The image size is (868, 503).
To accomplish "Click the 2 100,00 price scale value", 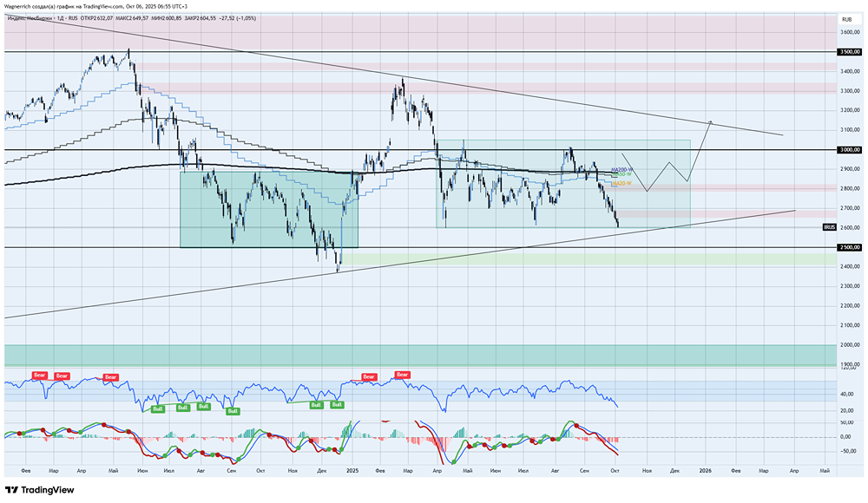I will (x=850, y=325).
